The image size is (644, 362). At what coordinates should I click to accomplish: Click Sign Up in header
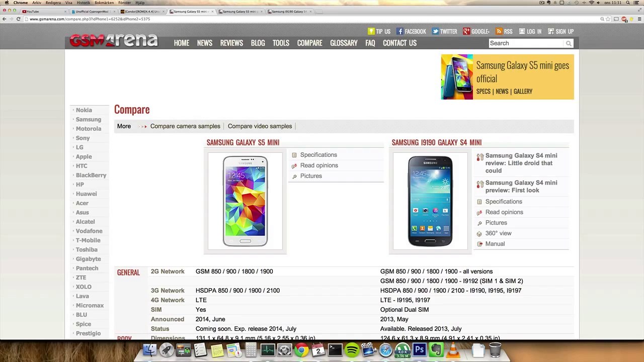560,31
